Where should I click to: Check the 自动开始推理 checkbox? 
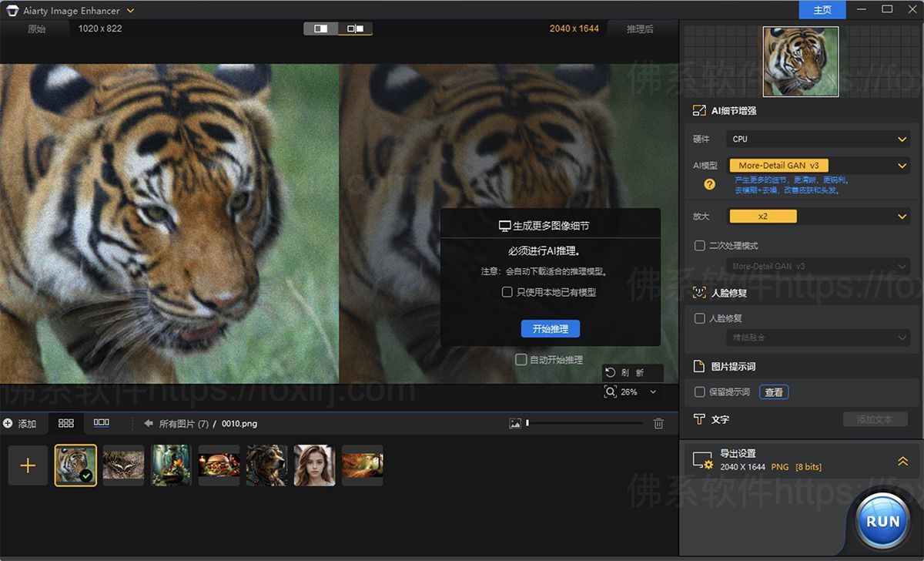pyautogui.click(x=521, y=359)
